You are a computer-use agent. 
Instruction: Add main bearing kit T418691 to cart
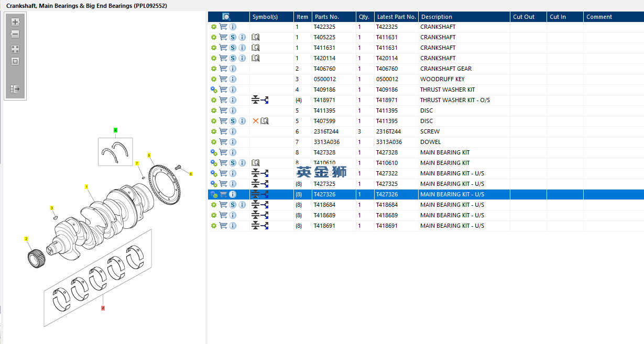click(x=223, y=226)
